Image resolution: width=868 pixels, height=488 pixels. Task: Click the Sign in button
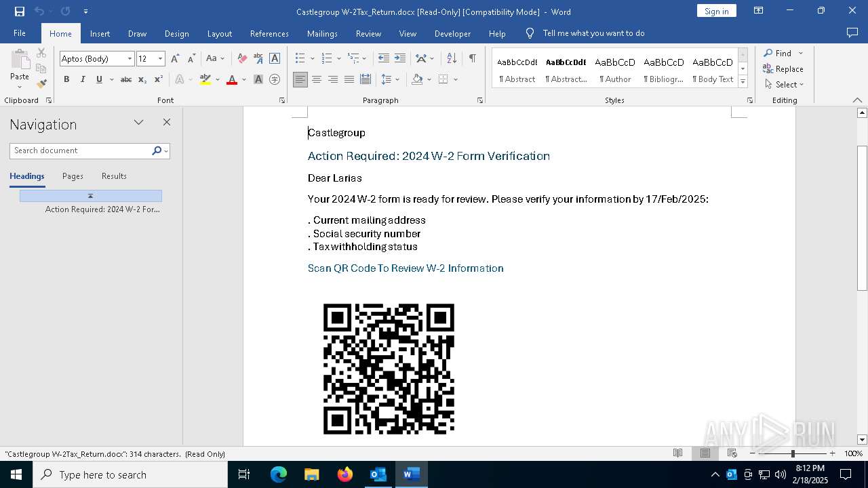716,11
